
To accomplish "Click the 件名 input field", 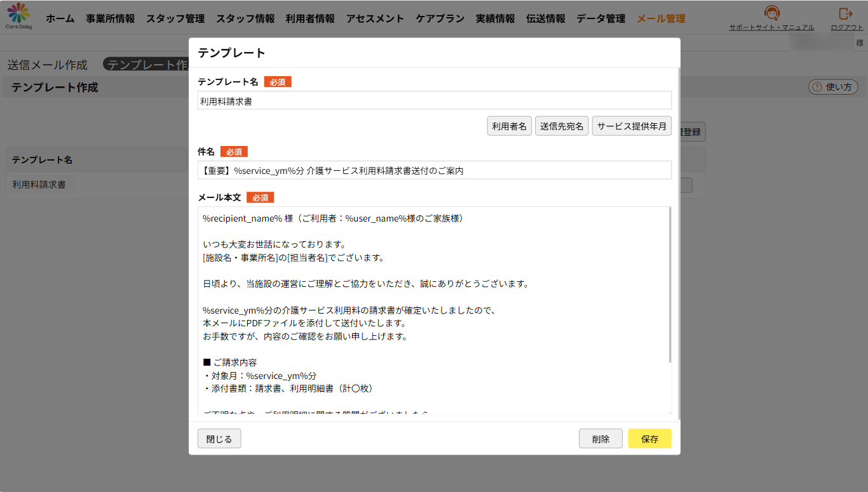I will 435,170.
